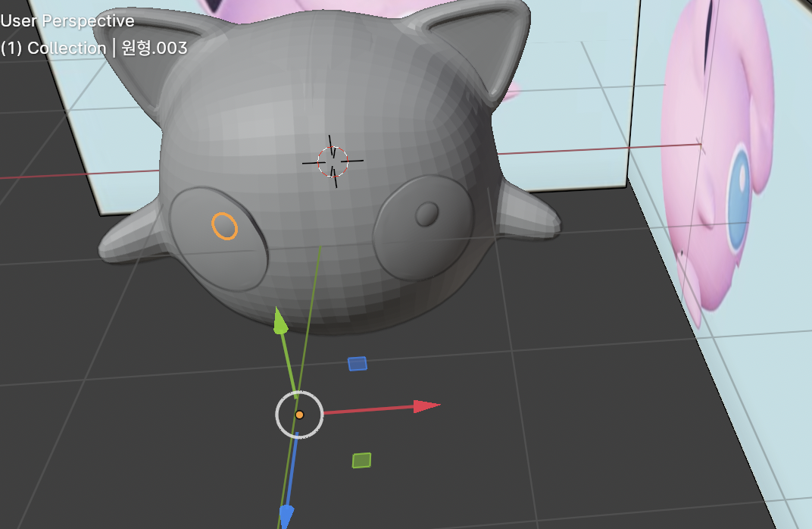Click the red X-axis arrow of the move gizmo

tap(426, 406)
